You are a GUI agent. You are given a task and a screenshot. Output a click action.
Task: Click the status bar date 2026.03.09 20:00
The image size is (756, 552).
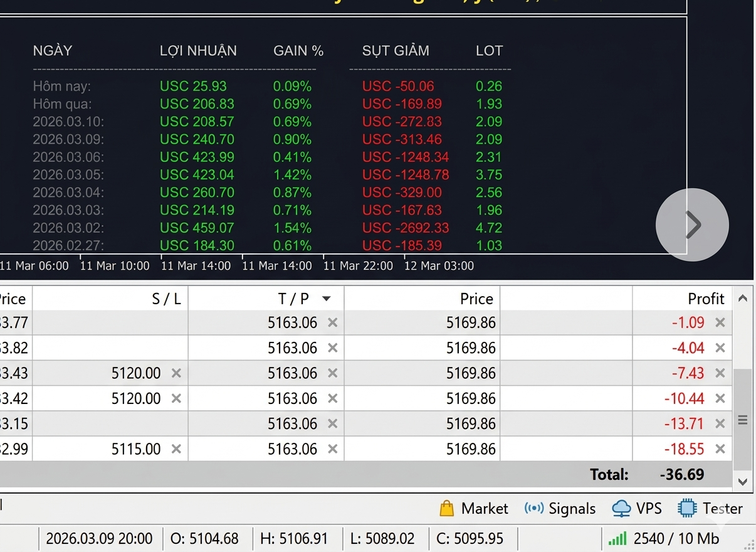pos(99,538)
